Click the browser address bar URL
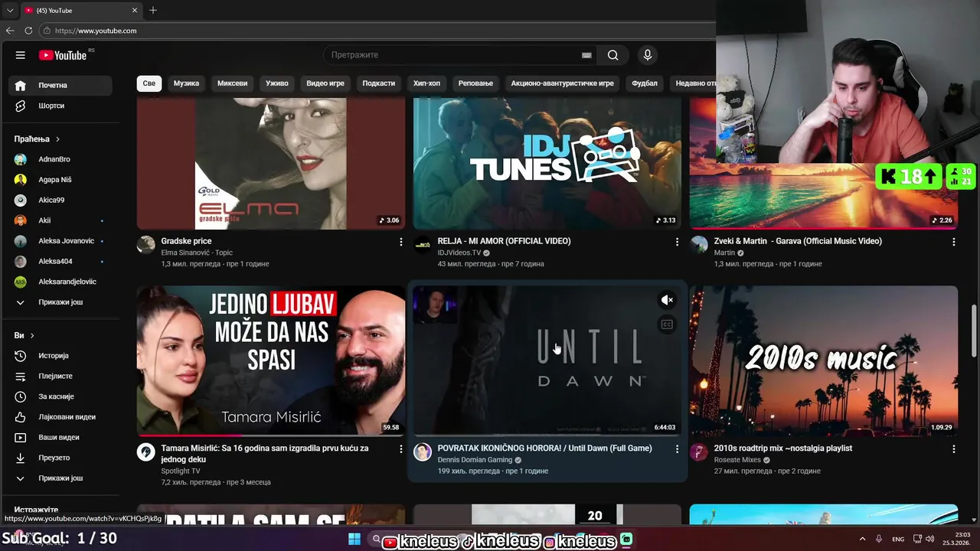 click(x=96, y=31)
